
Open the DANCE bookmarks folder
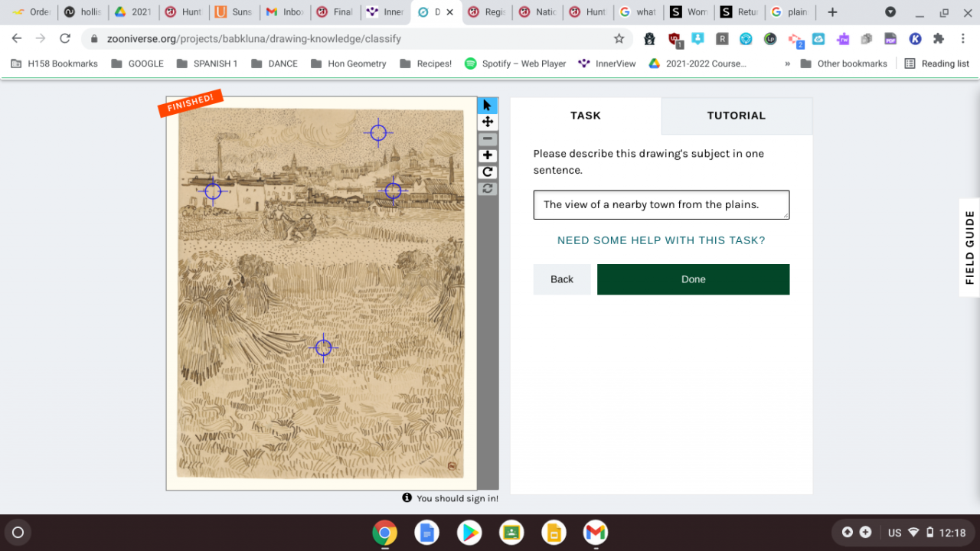coord(274,64)
